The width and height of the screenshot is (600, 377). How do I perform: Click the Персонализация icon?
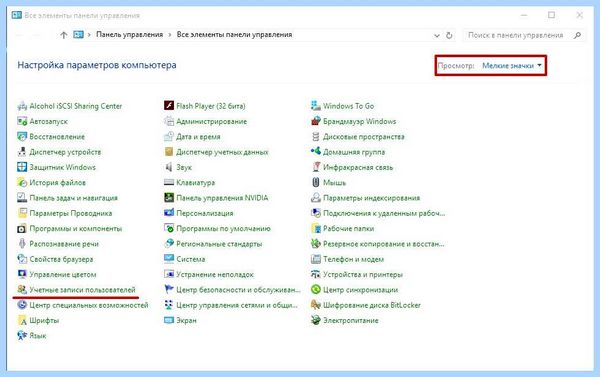coord(169,213)
